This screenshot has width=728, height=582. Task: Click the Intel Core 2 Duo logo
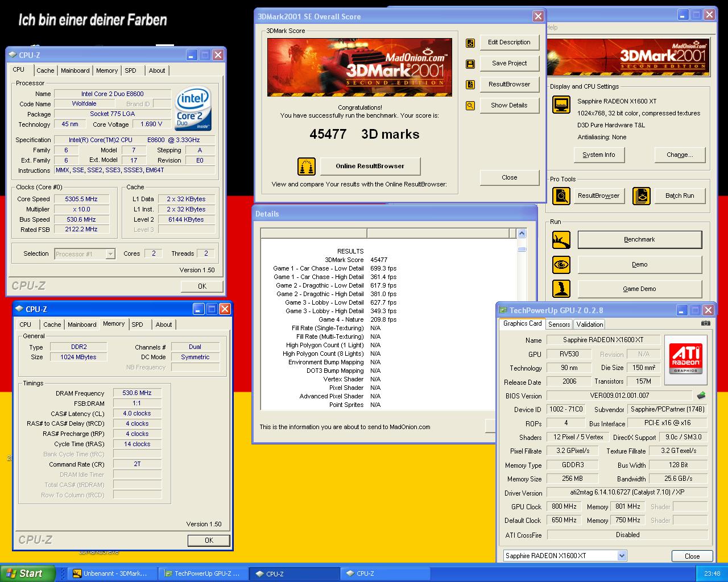click(x=193, y=108)
